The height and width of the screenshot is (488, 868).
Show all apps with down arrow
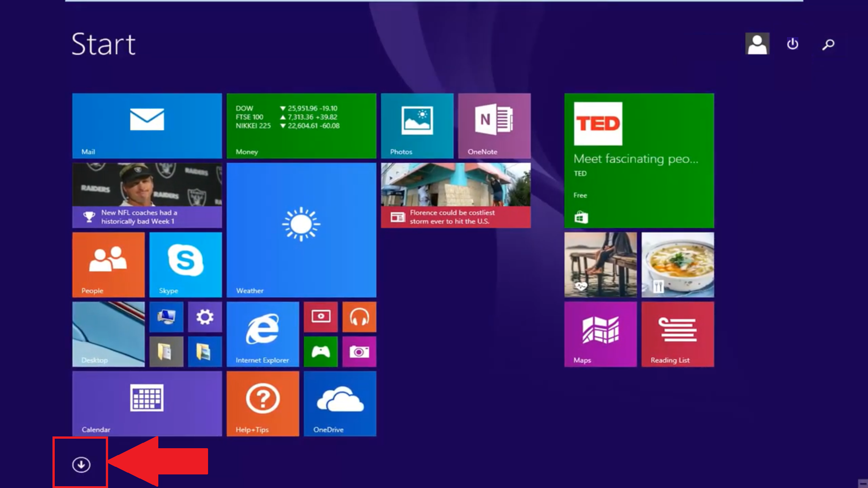tap(81, 464)
